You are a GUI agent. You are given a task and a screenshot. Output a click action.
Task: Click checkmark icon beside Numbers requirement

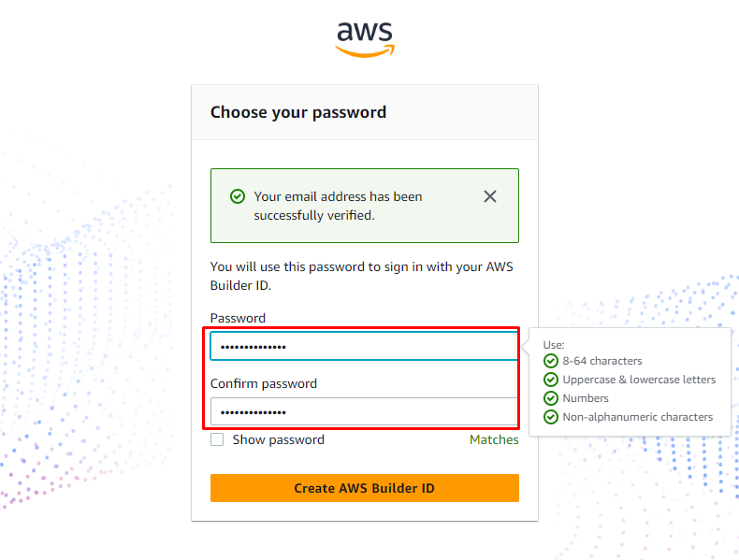pos(551,398)
